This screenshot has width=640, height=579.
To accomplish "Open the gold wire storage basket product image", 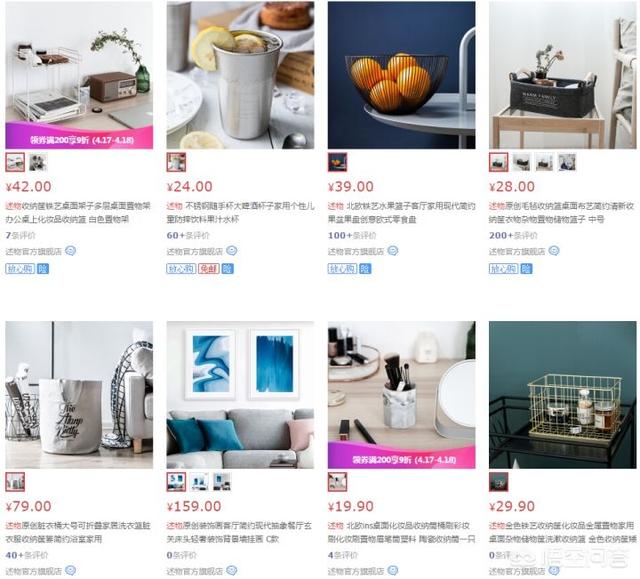I will click(x=563, y=395).
